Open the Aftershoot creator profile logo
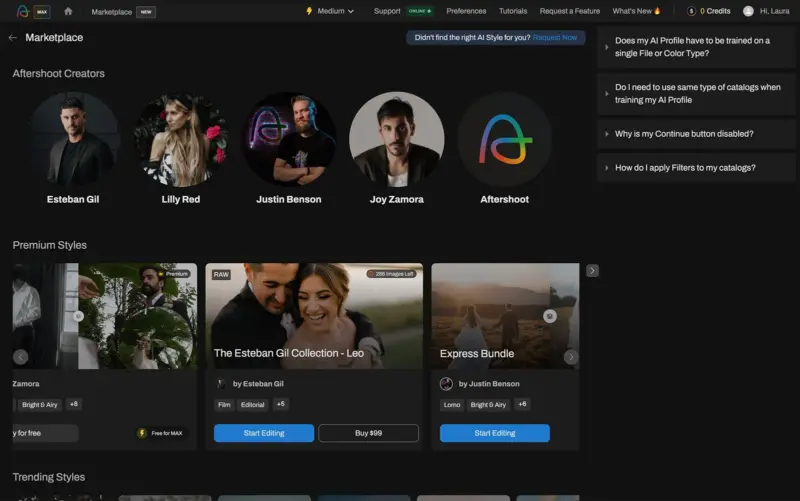This screenshot has width=800, height=501. pyautogui.click(x=504, y=139)
